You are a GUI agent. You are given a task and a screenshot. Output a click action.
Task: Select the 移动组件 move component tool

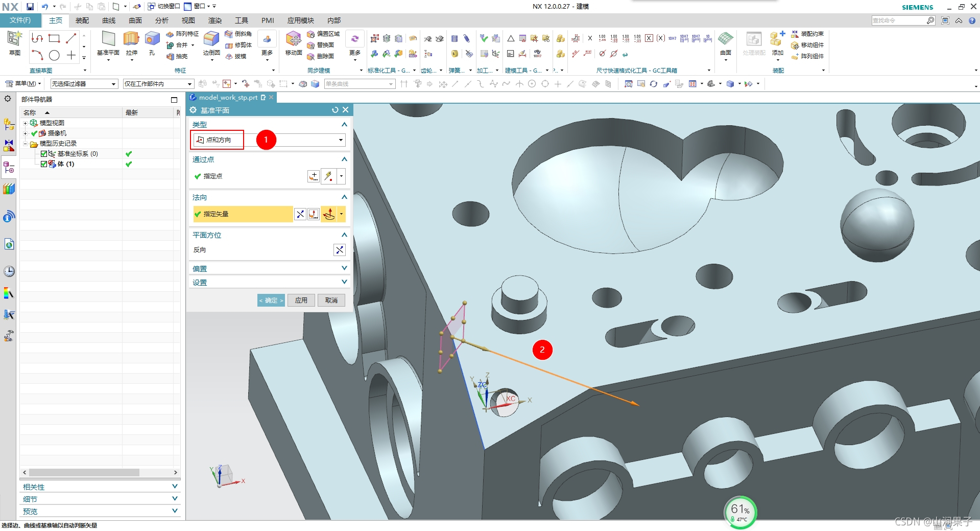tap(807, 45)
